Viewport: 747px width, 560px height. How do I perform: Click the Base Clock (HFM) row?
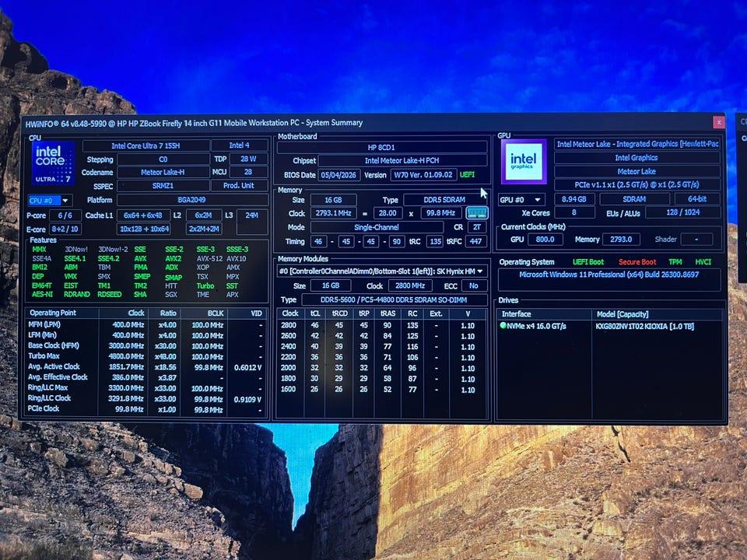(146, 345)
